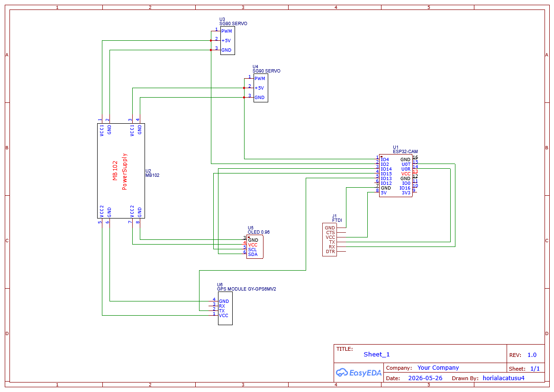554x392 pixels.
Task: Click the EasyEDA logo in title block
Action: 358,373
